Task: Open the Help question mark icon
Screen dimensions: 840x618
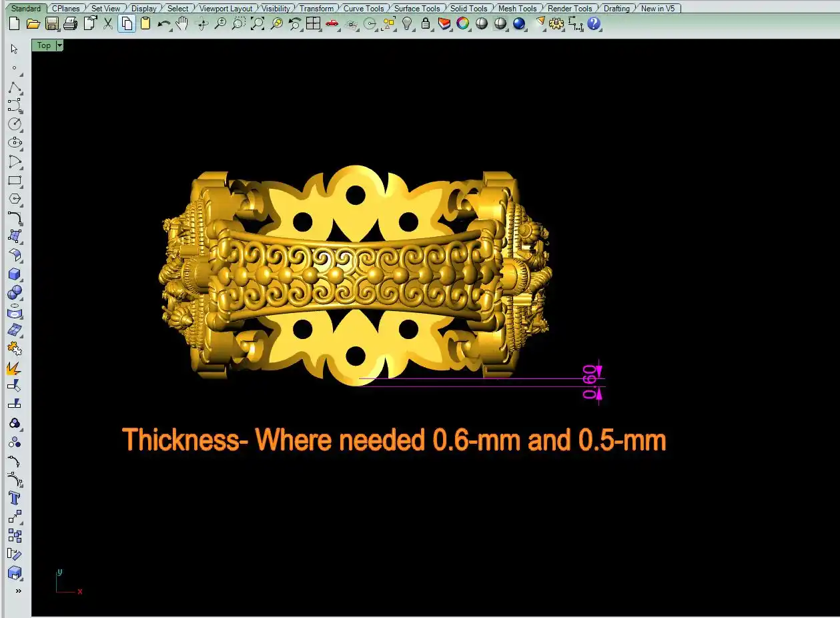Action: [x=594, y=24]
